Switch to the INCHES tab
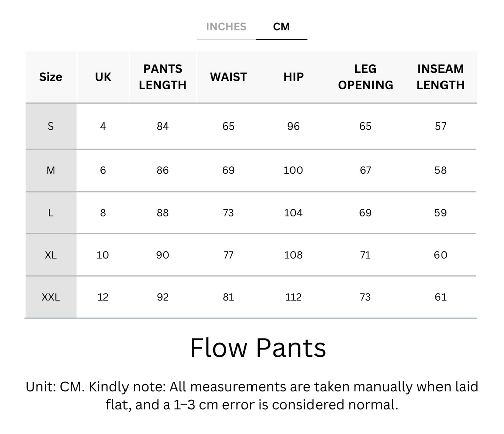This screenshot has width=504, height=434. click(226, 27)
